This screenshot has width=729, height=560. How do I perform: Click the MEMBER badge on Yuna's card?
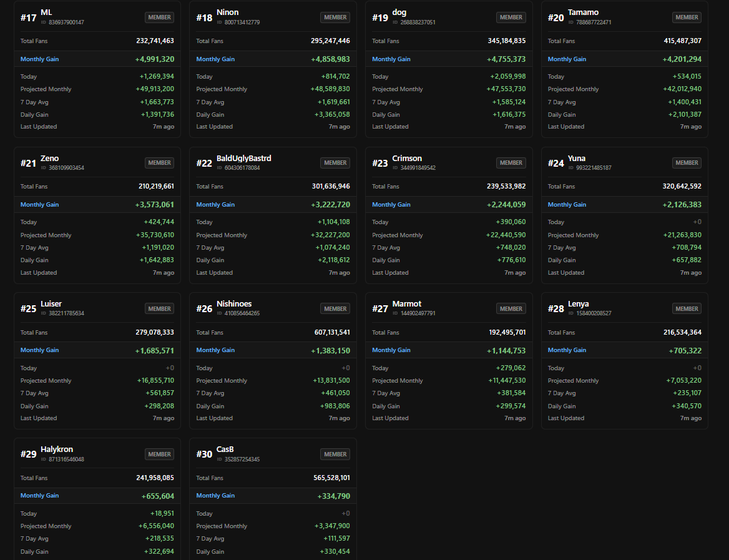tap(687, 163)
